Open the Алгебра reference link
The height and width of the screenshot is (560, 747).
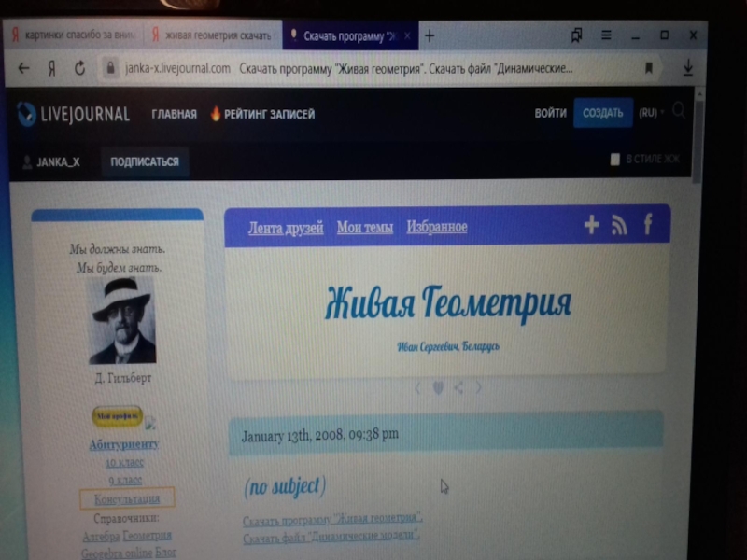[101, 537]
